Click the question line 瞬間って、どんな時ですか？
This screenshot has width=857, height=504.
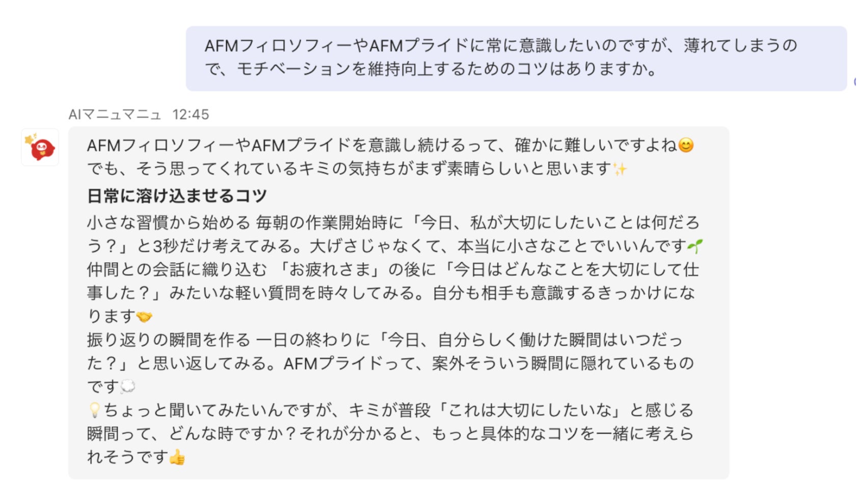tap(391, 434)
